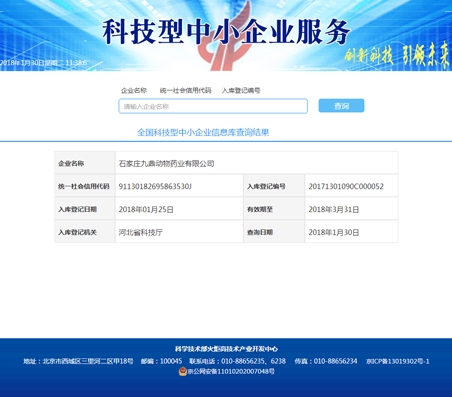Viewport: 452px width, 397px height.
Task: Click the 查询日期 table label
Action: [260, 232]
